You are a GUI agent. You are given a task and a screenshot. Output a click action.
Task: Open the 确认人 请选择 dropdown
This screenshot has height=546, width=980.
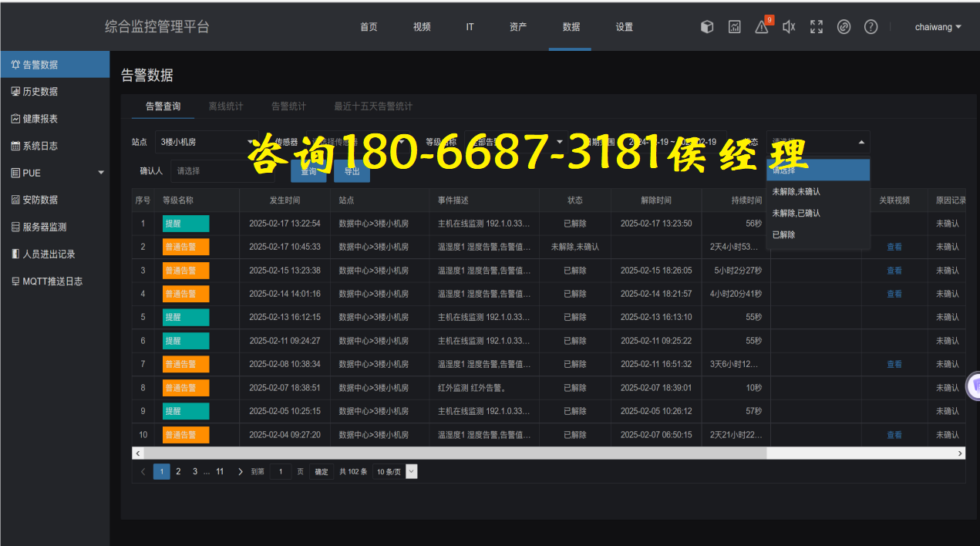(222, 170)
